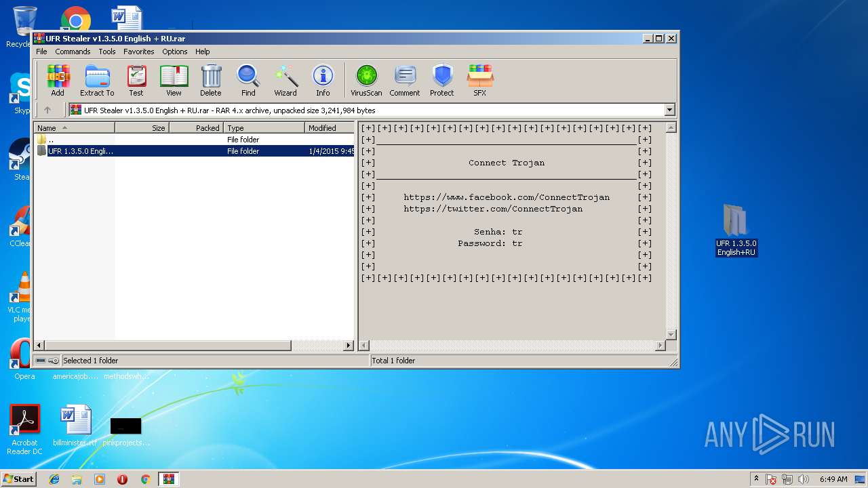Click the 'Password: tr' comment line
This screenshot has height=488, width=868.
coord(490,243)
